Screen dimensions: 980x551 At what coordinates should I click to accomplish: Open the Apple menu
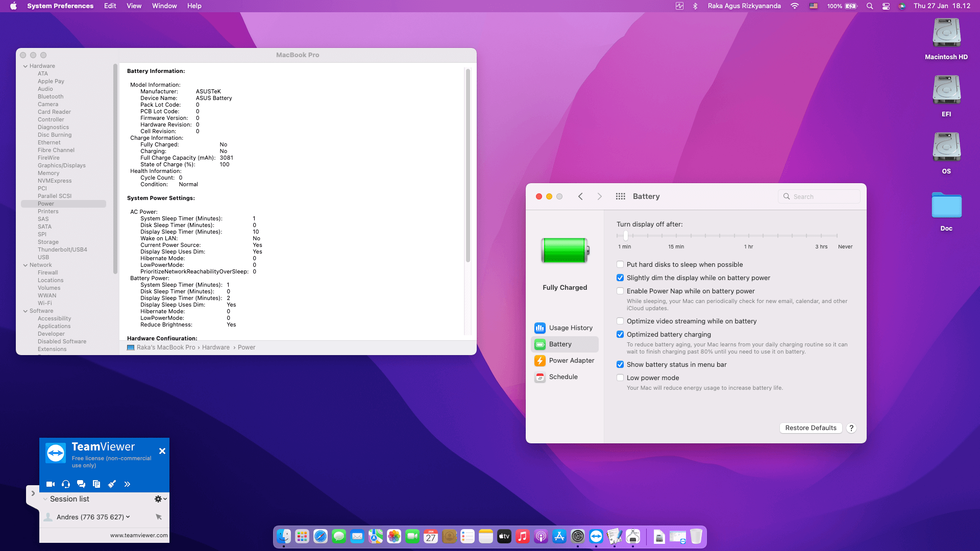13,6
